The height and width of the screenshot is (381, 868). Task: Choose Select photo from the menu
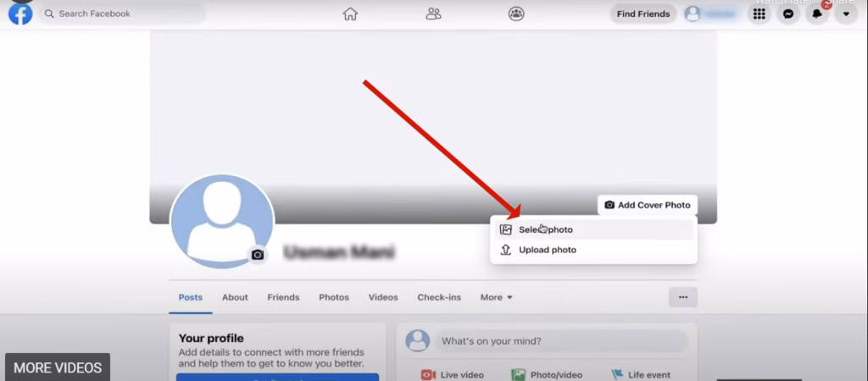(x=593, y=229)
